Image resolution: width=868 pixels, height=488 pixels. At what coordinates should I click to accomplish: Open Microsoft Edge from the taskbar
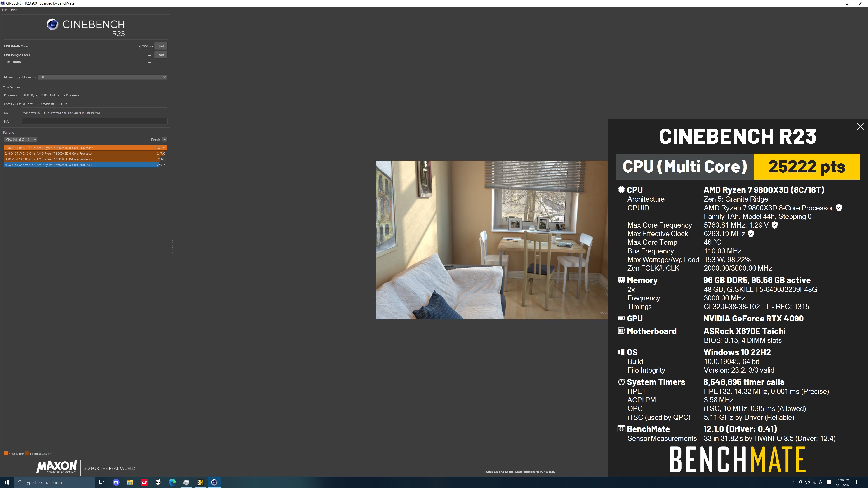point(172,482)
